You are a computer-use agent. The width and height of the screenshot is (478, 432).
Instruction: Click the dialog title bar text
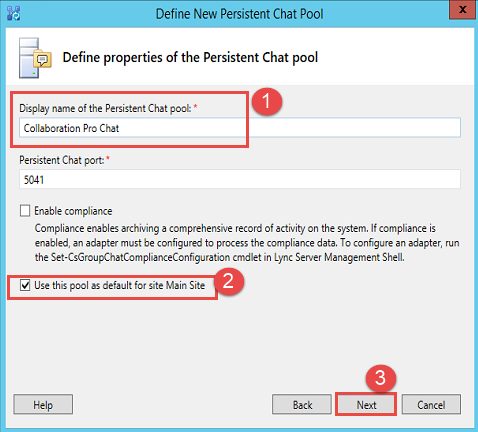(239, 14)
